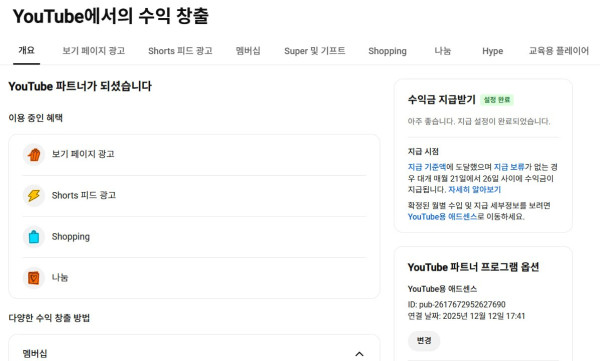Click the 보기 페이지 광고 popcorn icon
This screenshot has height=361, width=600.
(34, 155)
